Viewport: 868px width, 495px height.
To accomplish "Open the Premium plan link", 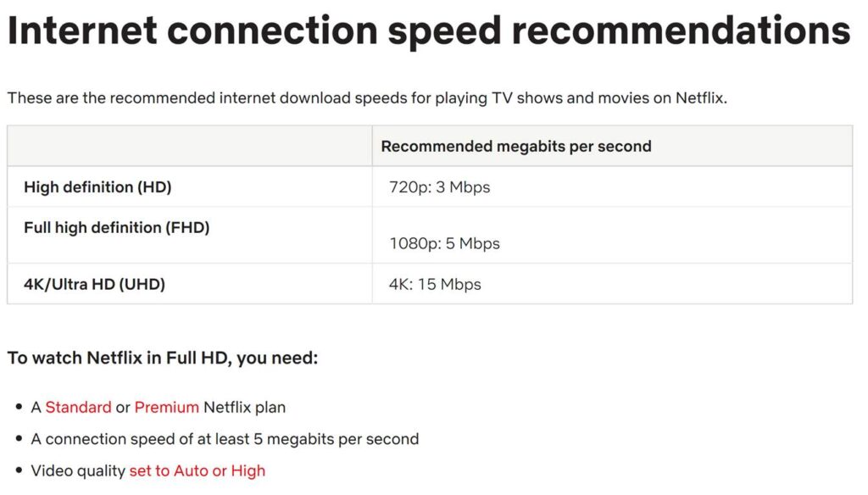I will 166,408.
